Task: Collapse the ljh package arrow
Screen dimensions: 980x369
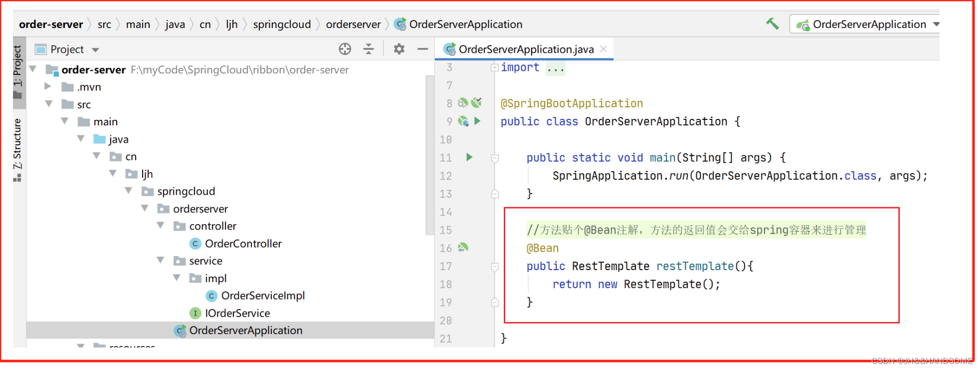Action: pos(113,173)
